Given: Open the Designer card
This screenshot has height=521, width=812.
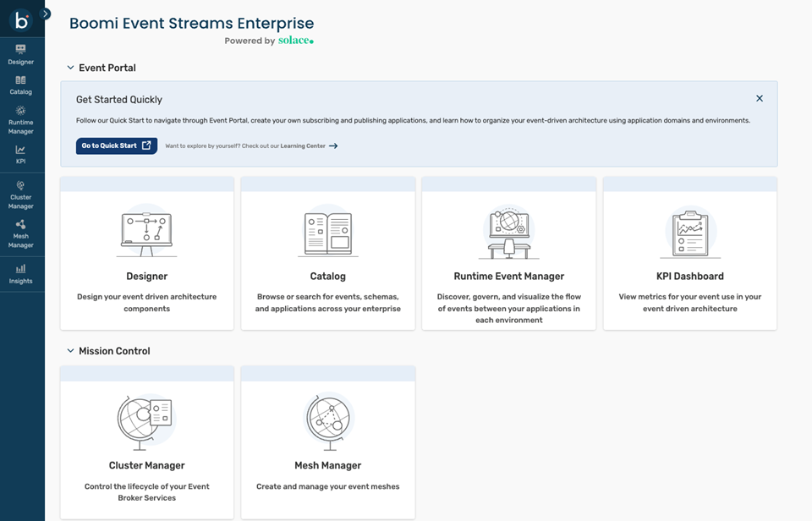Looking at the screenshot, I should [x=147, y=254].
